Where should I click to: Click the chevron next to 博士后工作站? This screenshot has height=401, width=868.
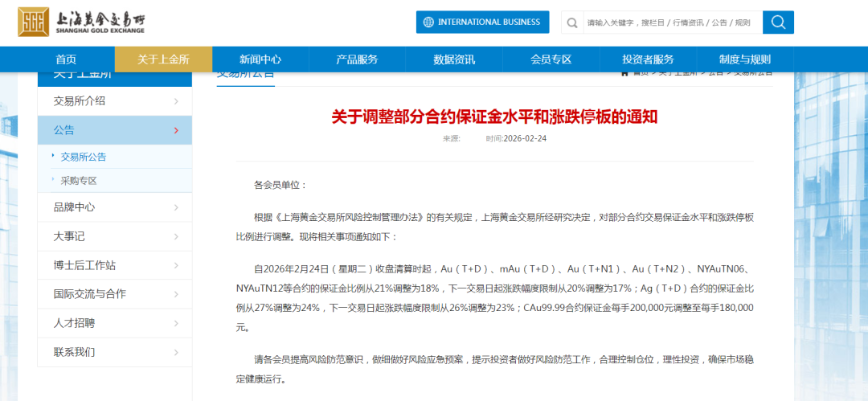(x=176, y=265)
